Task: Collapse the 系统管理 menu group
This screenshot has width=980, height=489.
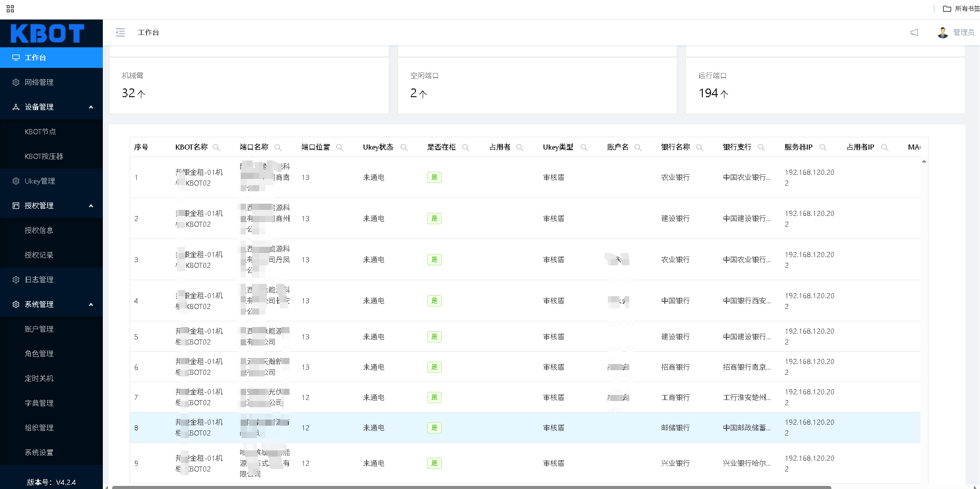Action: point(91,304)
